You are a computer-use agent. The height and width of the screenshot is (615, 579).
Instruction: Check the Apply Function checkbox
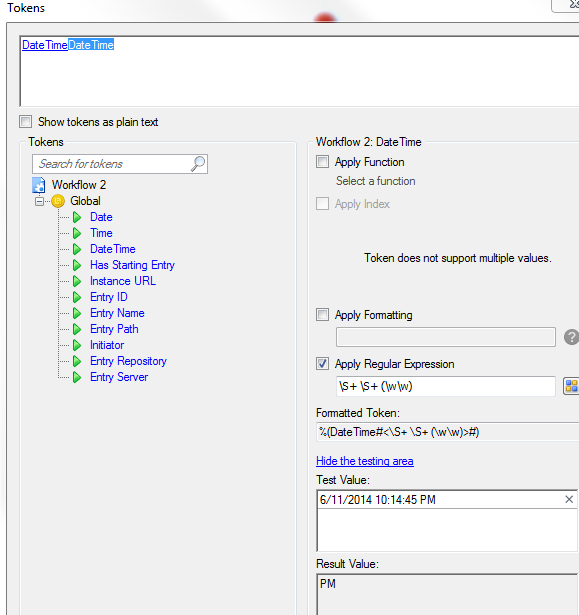coord(322,162)
